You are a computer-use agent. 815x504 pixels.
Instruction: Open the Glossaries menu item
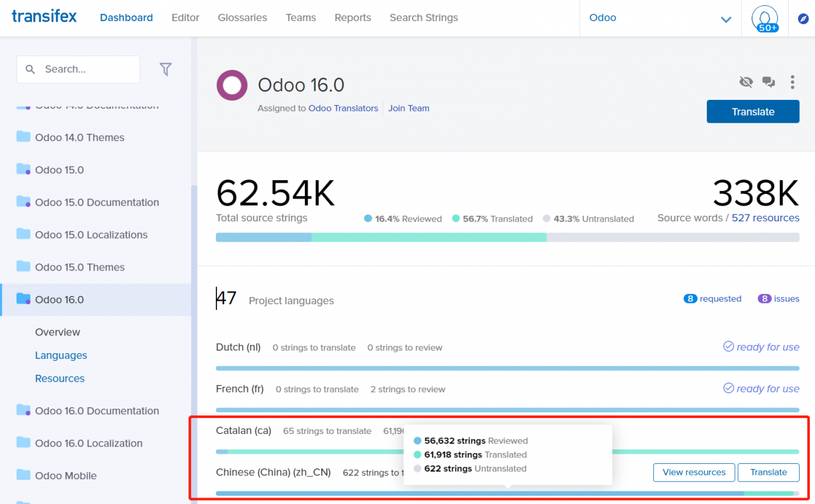(242, 18)
